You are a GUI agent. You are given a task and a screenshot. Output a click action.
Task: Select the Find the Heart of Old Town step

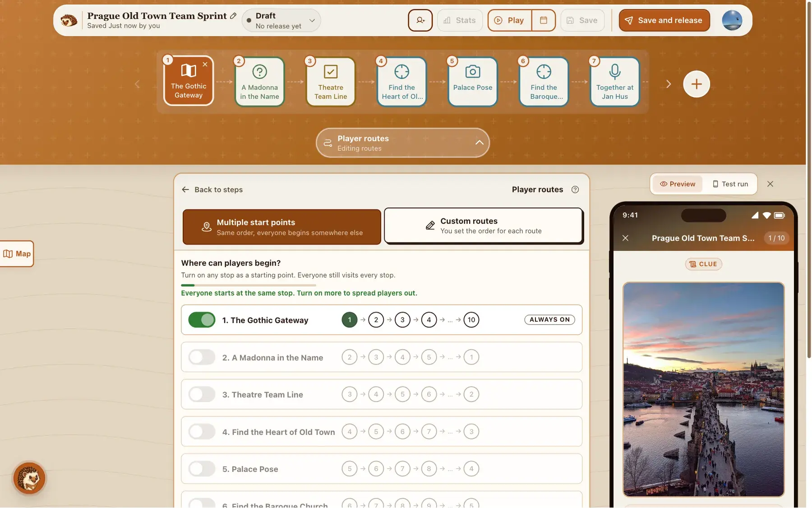point(401,82)
